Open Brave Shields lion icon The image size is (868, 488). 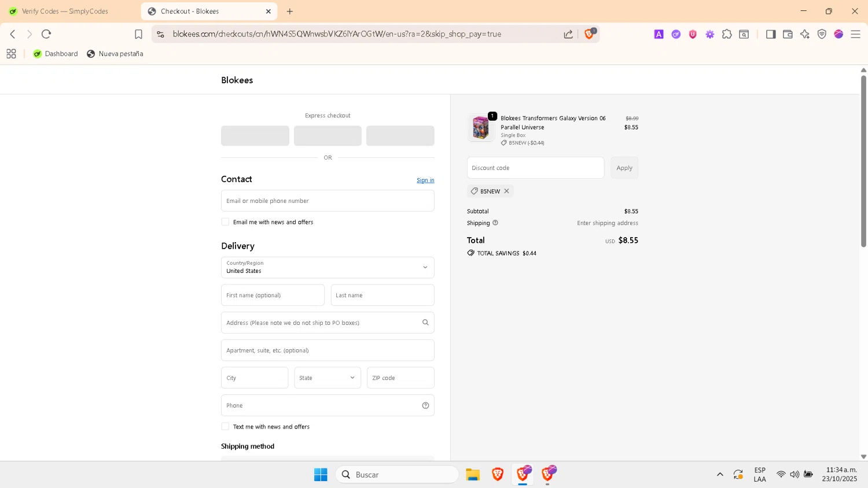tap(589, 34)
